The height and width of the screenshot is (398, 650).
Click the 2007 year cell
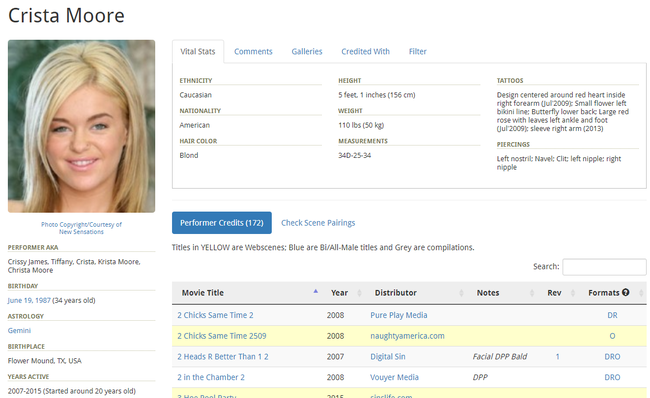click(335, 357)
